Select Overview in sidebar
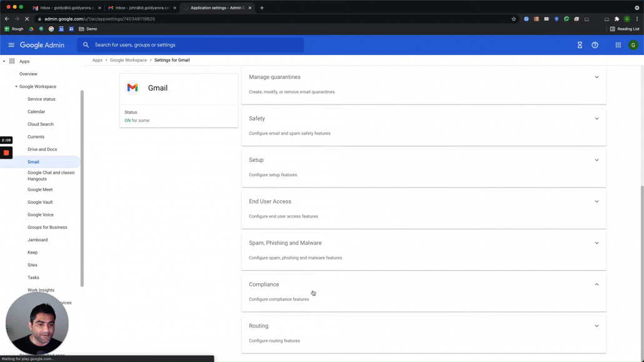644x362 pixels. click(28, 74)
